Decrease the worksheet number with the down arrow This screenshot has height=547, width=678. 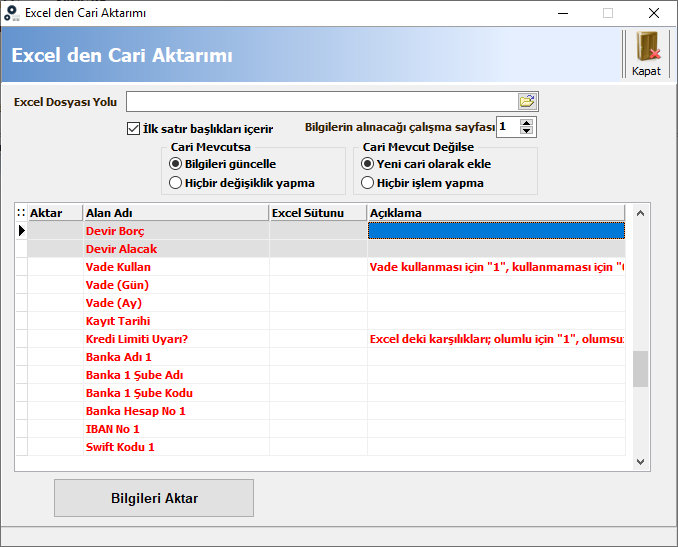click(x=526, y=131)
